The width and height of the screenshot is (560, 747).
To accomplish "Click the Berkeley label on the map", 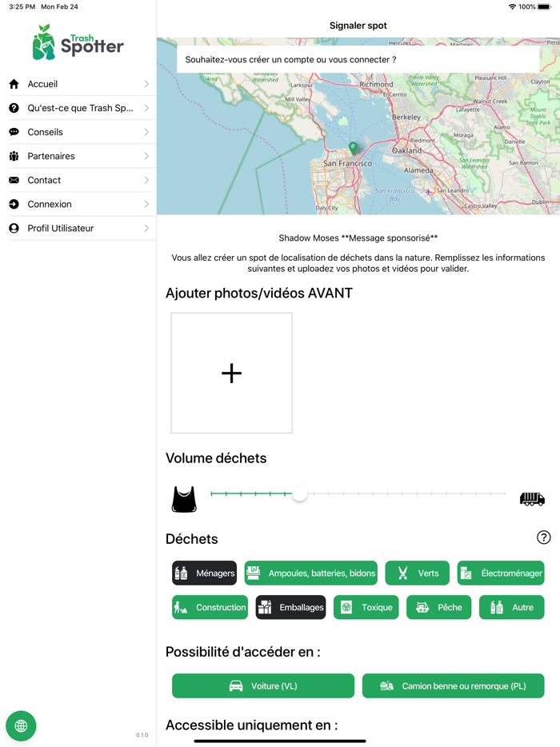I will pos(406,118).
